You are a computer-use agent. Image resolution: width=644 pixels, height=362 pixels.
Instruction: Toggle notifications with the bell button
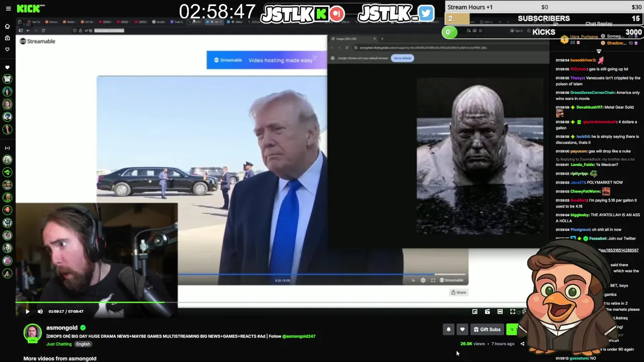coord(448,329)
